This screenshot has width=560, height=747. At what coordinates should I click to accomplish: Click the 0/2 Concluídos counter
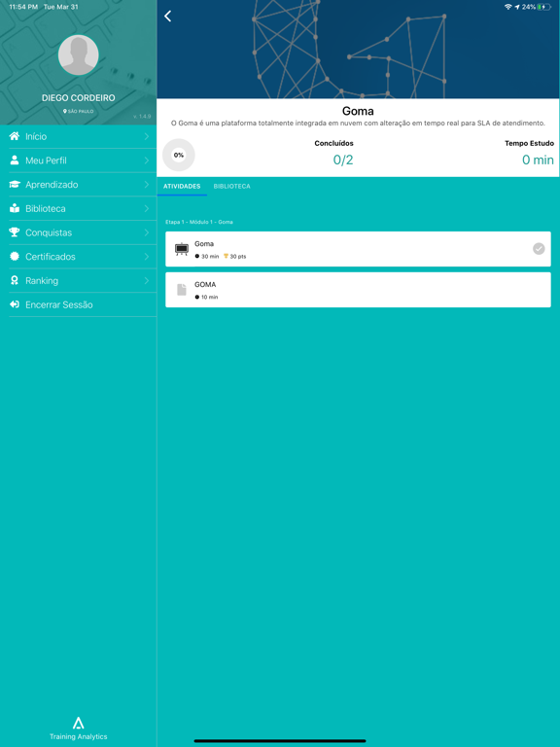click(x=343, y=160)
